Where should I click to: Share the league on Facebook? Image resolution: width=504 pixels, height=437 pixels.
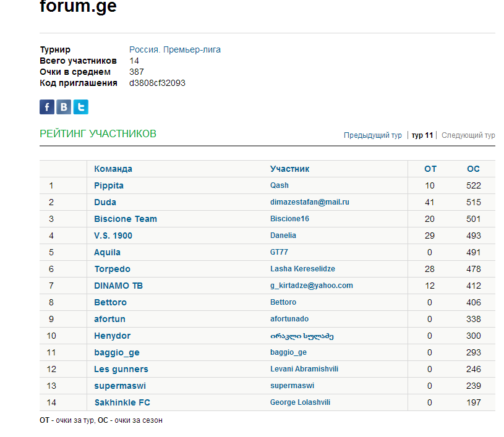47,107
